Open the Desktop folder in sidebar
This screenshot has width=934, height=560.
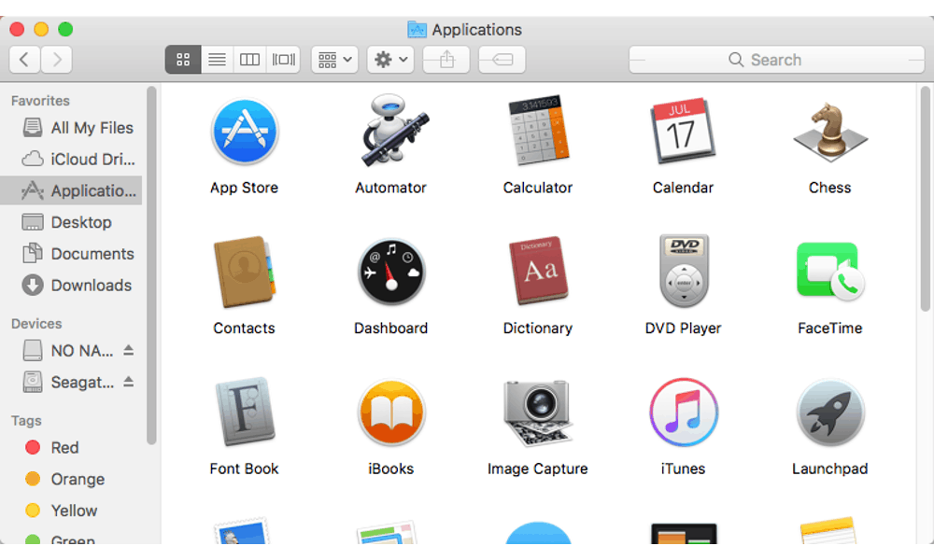[72, 222]
